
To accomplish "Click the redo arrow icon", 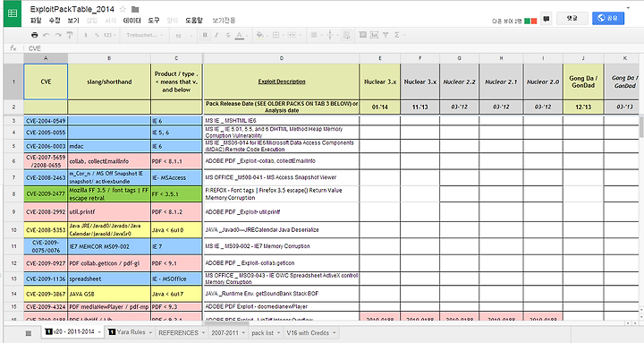I will pyautogui.click(x=58, y=35).
